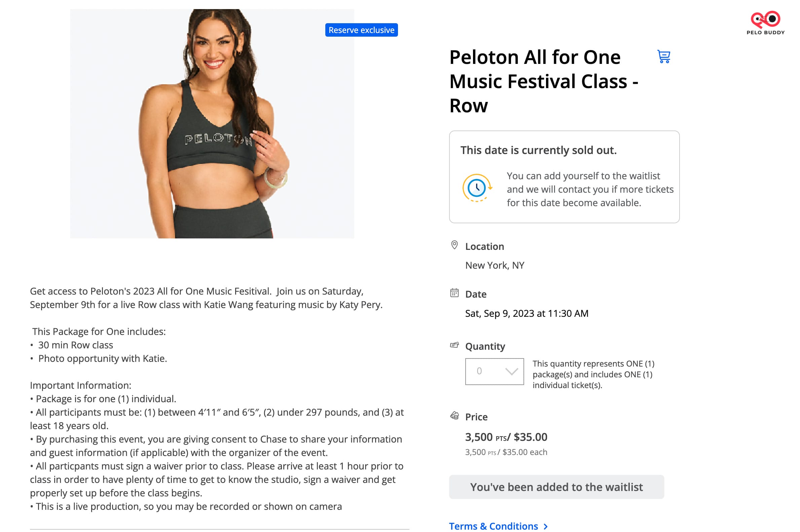This screenshot has width=800, height=532.
Task: Click the 3,500 PTS / $35.00 price
Action: pos(506,437)
